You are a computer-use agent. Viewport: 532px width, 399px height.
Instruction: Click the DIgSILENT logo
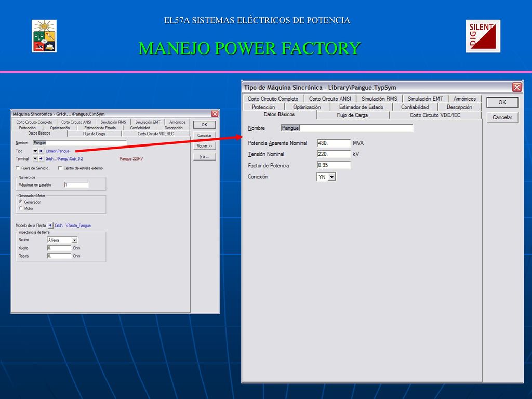point(483,36)
